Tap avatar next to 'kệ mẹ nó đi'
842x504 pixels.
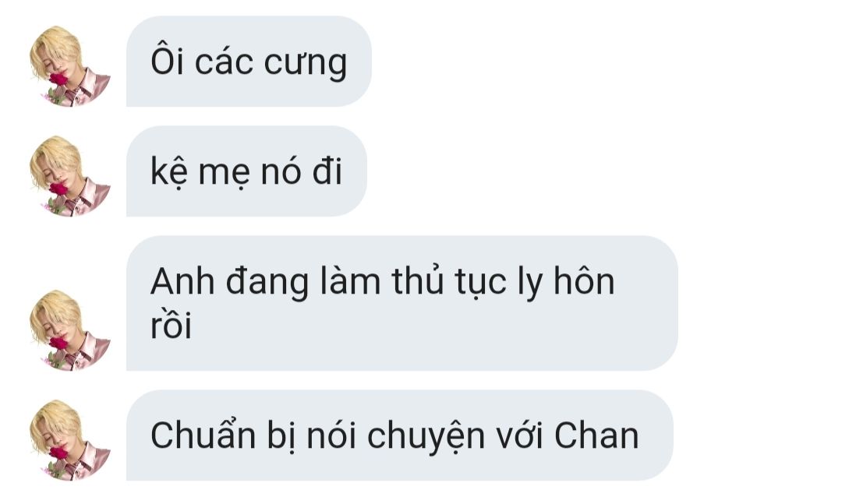tap(70, 176)
